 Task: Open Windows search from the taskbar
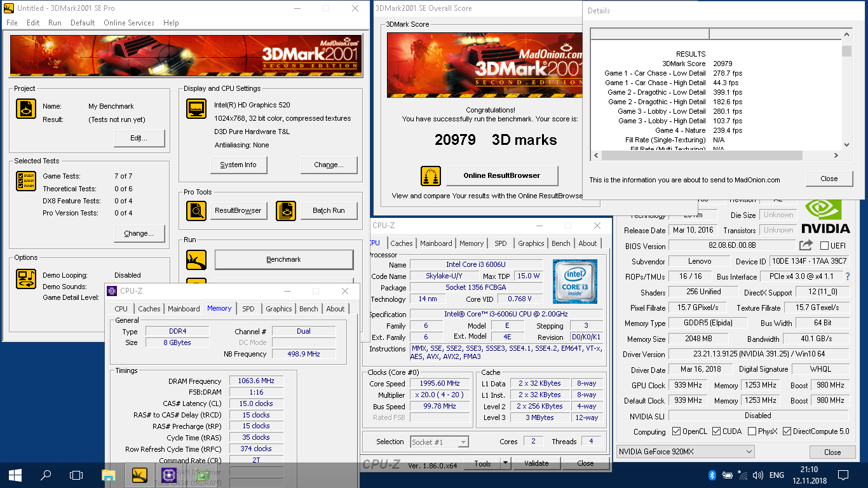tap(46, 475)
